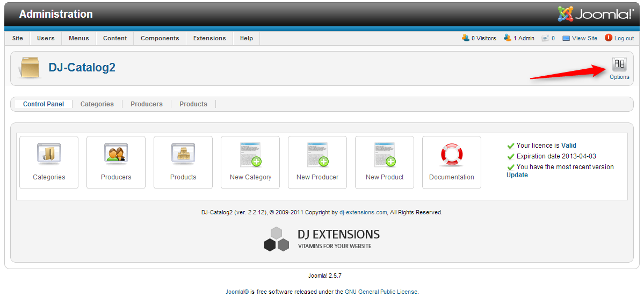The image size is (644, 304).
Task: Click the Update link
Action: click(517, 175)
